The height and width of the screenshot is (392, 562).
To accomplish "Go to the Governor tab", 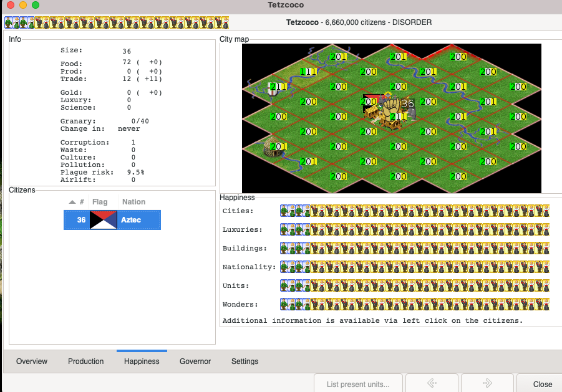I will 195,361.
